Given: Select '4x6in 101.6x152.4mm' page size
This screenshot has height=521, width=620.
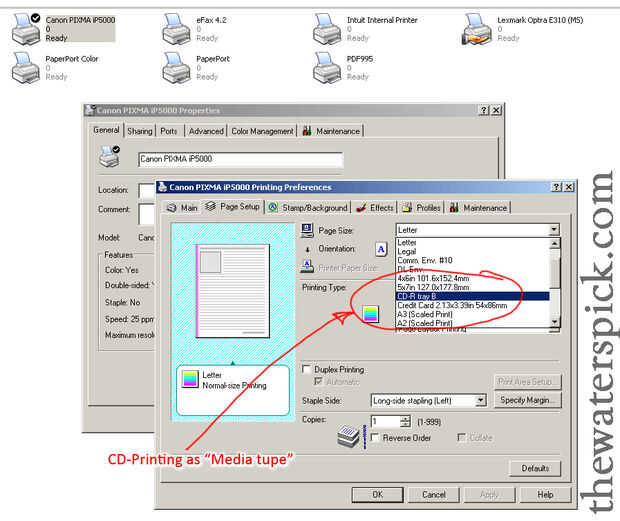Looking at the screenshot, I should click(473, 278).
